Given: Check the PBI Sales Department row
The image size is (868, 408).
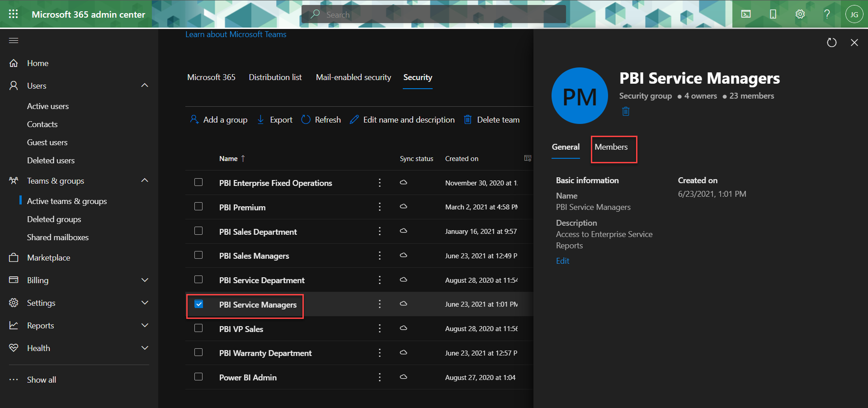Looking at the screenshot, I should click(x=198, y=231).
